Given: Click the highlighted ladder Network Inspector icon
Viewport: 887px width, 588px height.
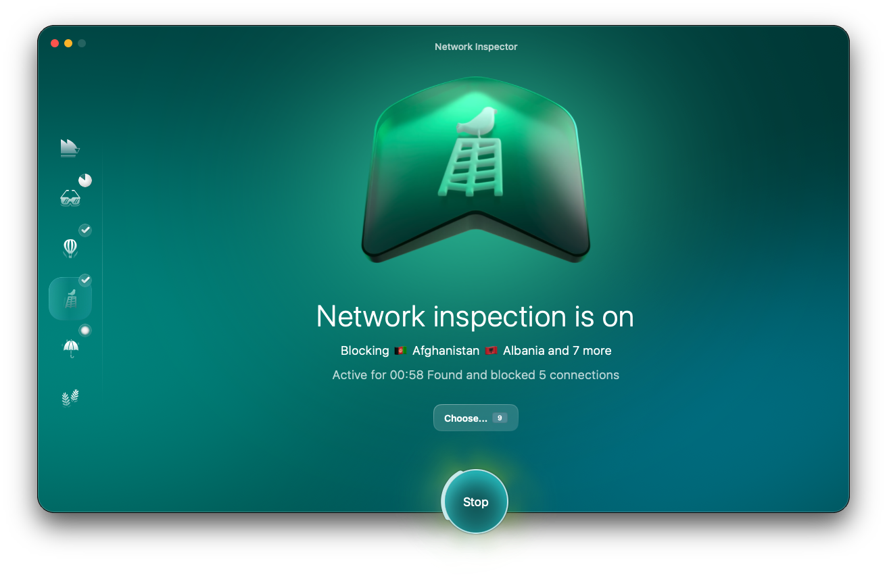Looking at the screenshot, I should tap(70, 297).
